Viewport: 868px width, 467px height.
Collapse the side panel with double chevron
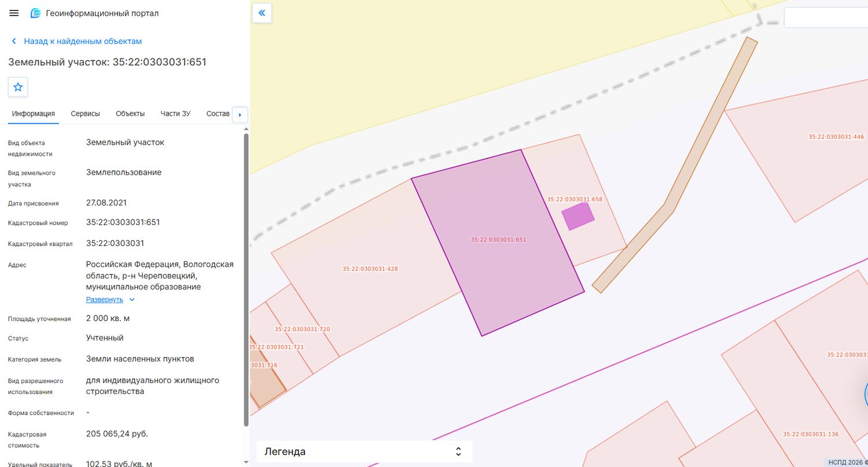[262, 13]
